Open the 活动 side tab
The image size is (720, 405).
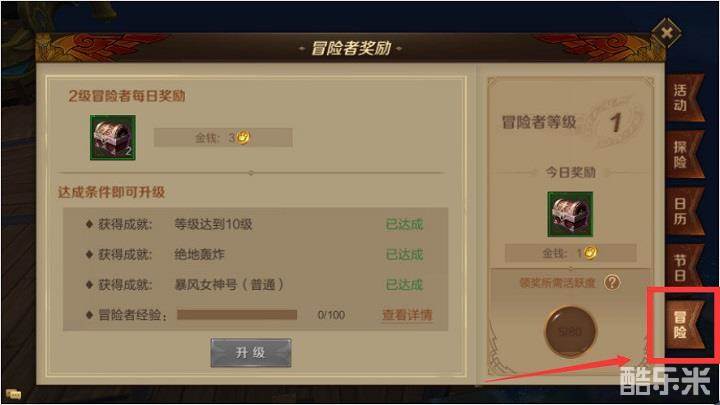pos(684,98)
